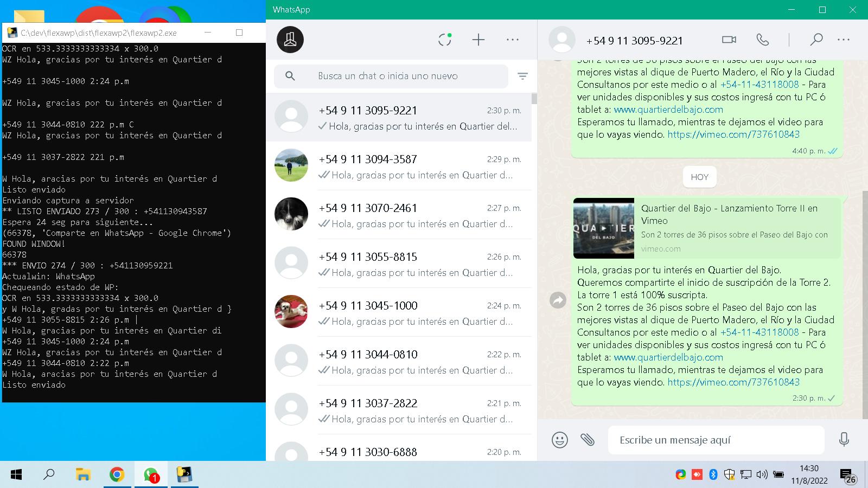Open www.quartierdelbajo.com link in latest message

click(x=668, y=357)
